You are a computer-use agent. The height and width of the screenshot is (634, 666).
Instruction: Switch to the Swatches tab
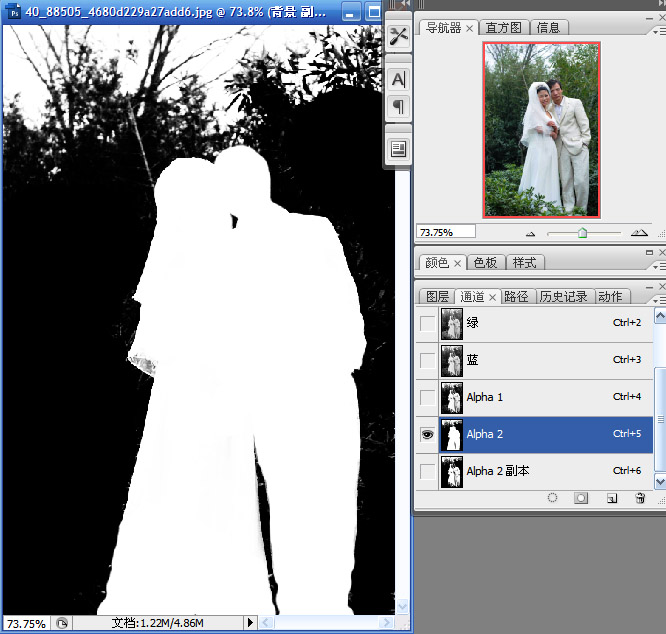[485, 263]
